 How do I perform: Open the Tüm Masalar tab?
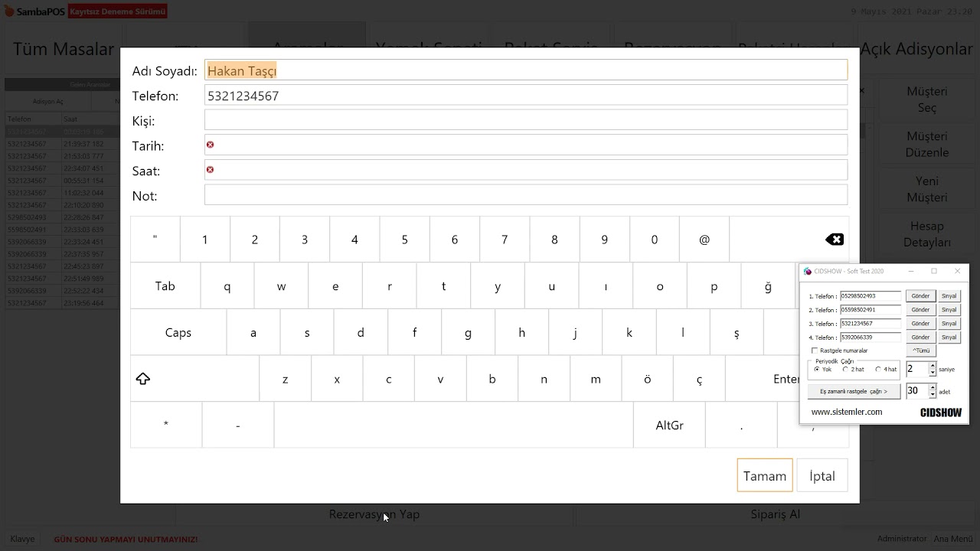(64, 49)
